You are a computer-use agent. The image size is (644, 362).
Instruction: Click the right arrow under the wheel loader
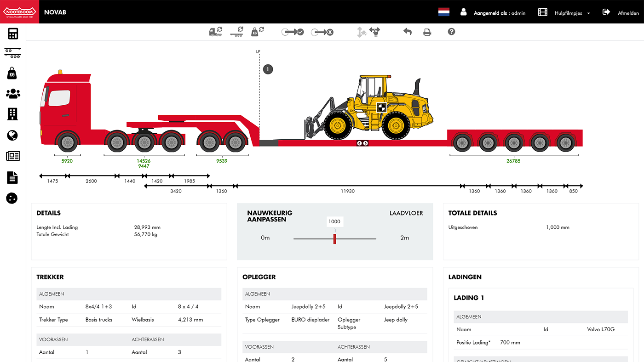366,143
